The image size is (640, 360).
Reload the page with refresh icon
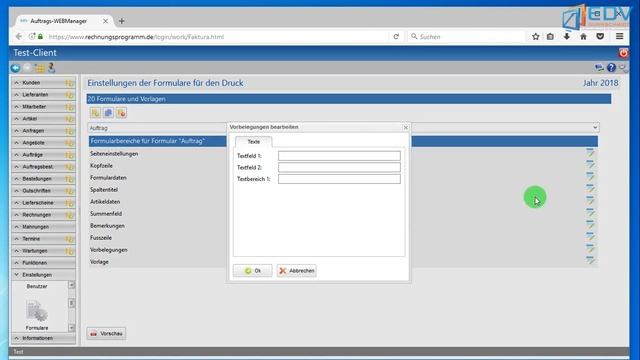coord(396,37)
